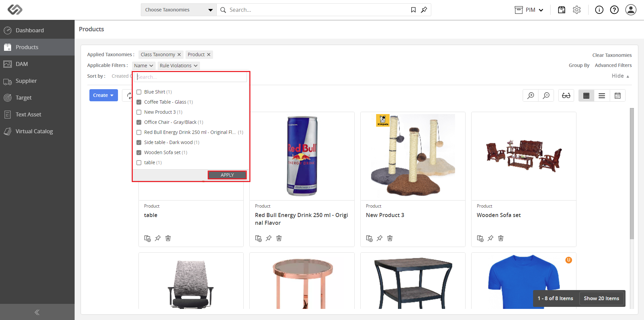The image size is (644, 320).
Task: Click Clear Taxonomies link
Action: tap(612, 55)
